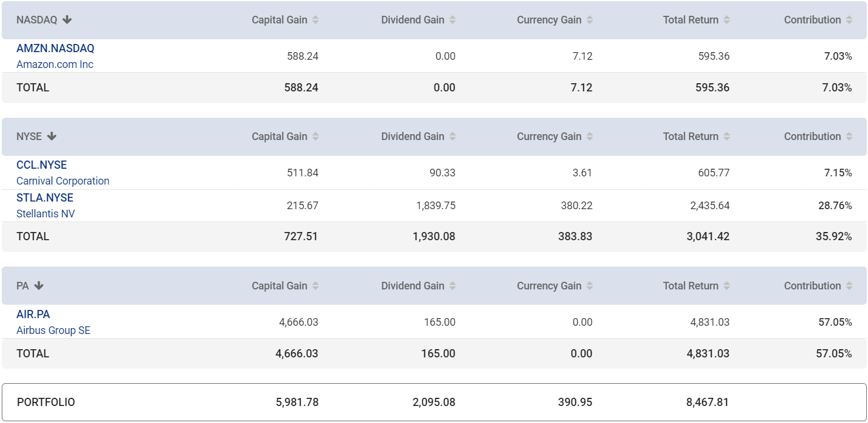Click Capital Gain header in NASDAQ table

[280, 20]
